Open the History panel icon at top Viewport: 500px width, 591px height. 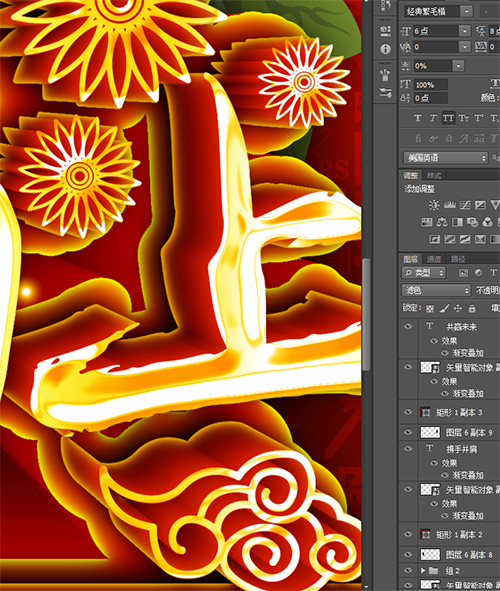(385, 5)
